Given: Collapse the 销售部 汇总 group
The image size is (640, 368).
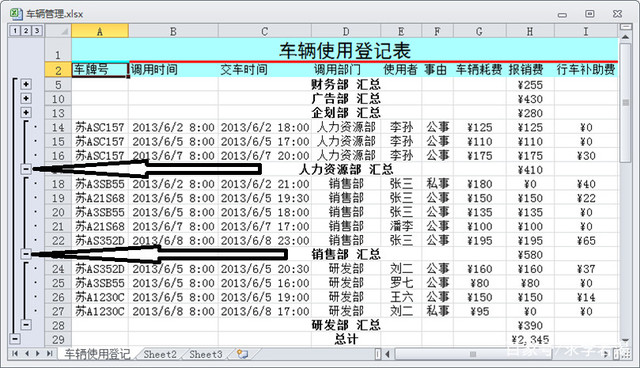Looking at the screenshot, I should tap(26, 254).
